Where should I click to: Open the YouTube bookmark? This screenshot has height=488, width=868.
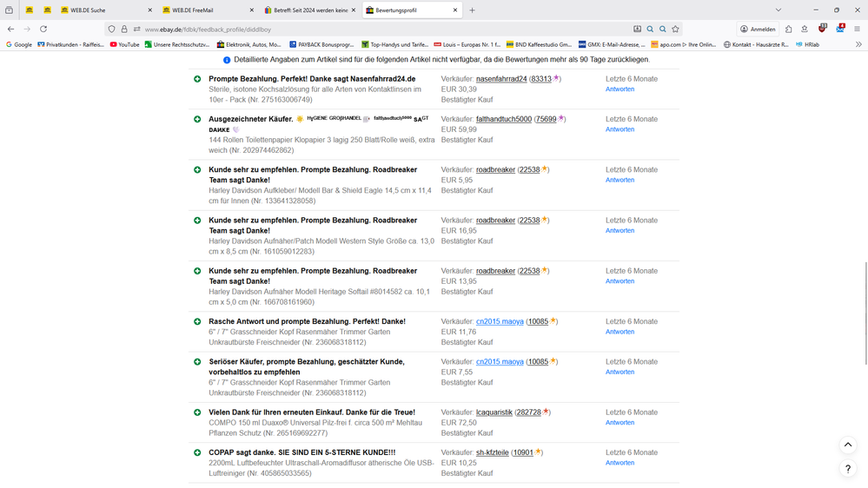pyautogui.click(x=124, y=44)
